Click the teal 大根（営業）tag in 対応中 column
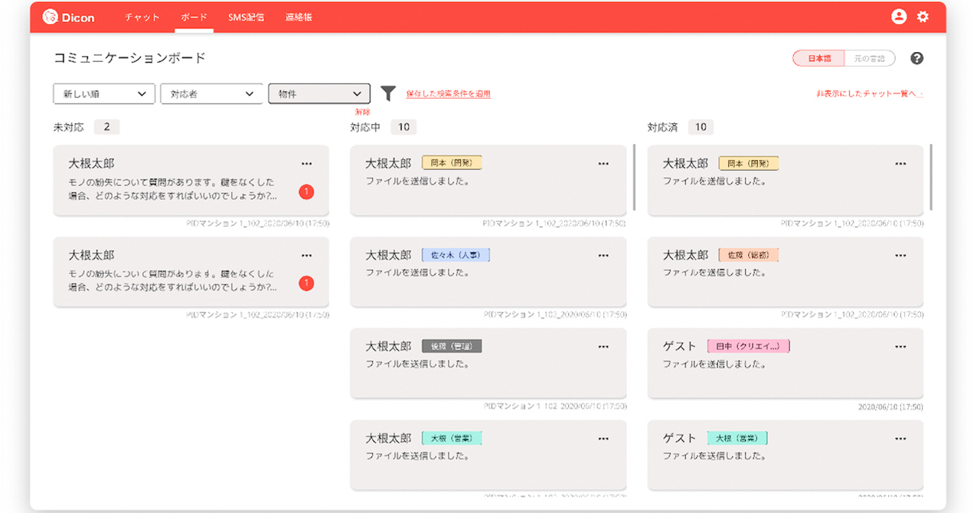The width and height of the screenshot is (980, 513). pos(452,439)
